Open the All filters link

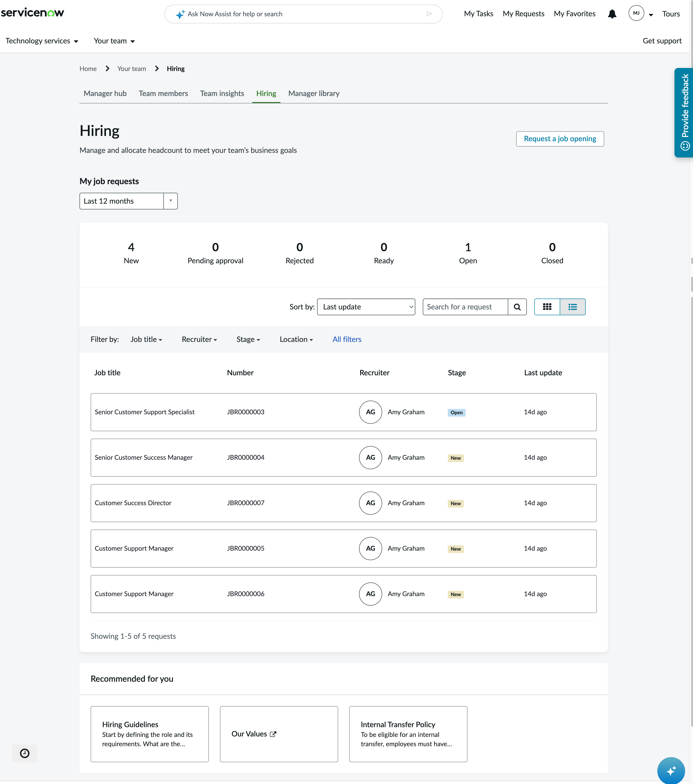[347, 339]
